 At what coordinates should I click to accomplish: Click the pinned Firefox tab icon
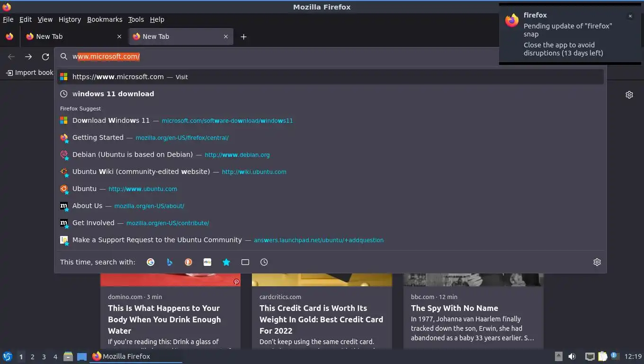(x=9, y=36)
